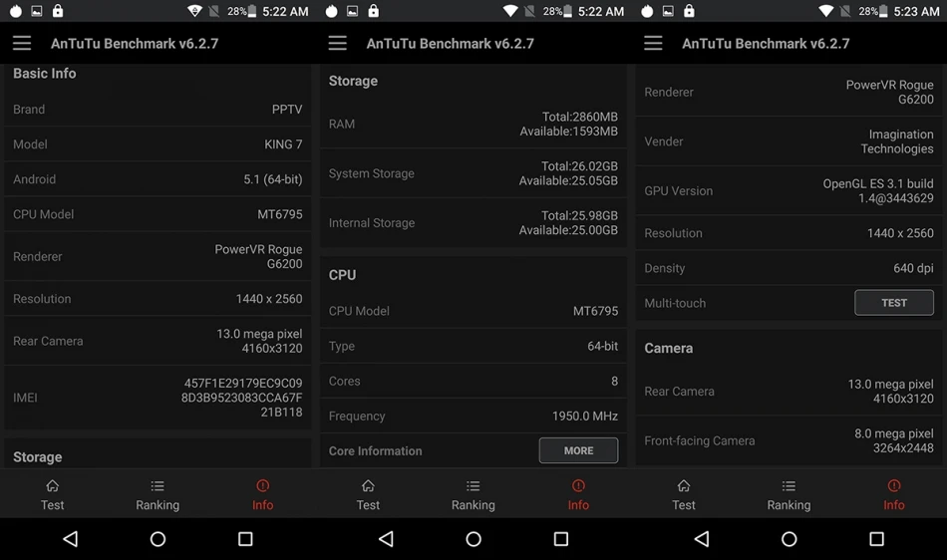Tap Test tab in right screen
This screenshot has width=947, height=560.
(x=684, y=495)
